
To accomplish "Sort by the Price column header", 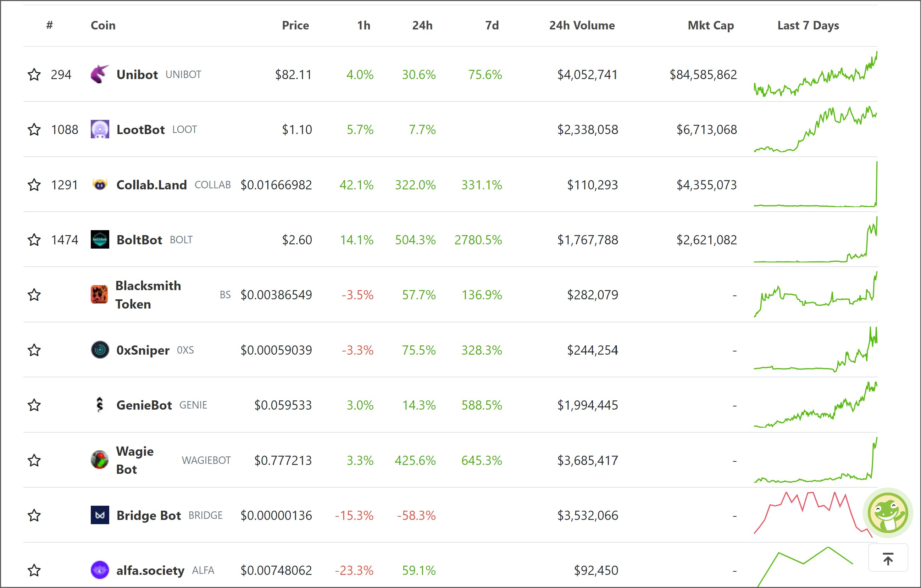I will point(295,25).
